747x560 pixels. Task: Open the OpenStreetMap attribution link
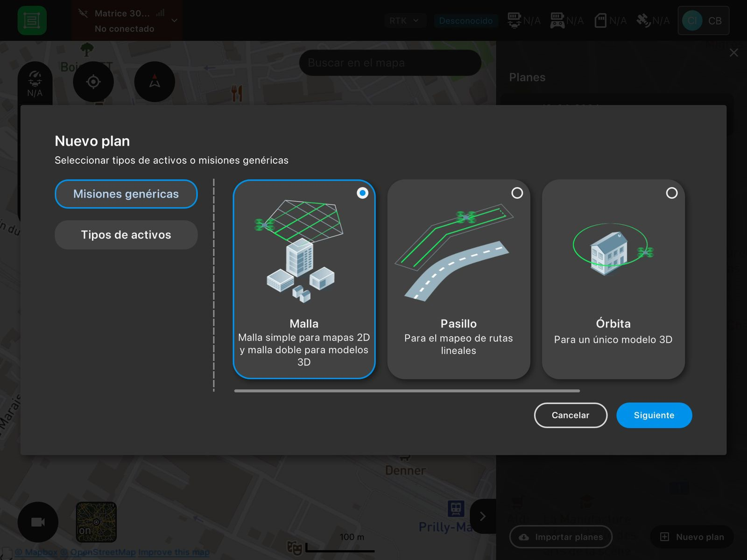click(98, 552)
